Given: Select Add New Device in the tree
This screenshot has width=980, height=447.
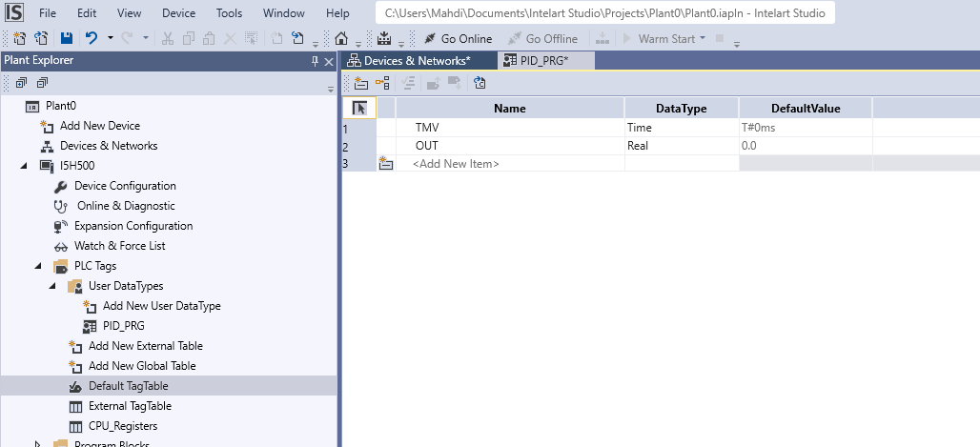Looking at the screenshot, I should (x=99, y=126).
